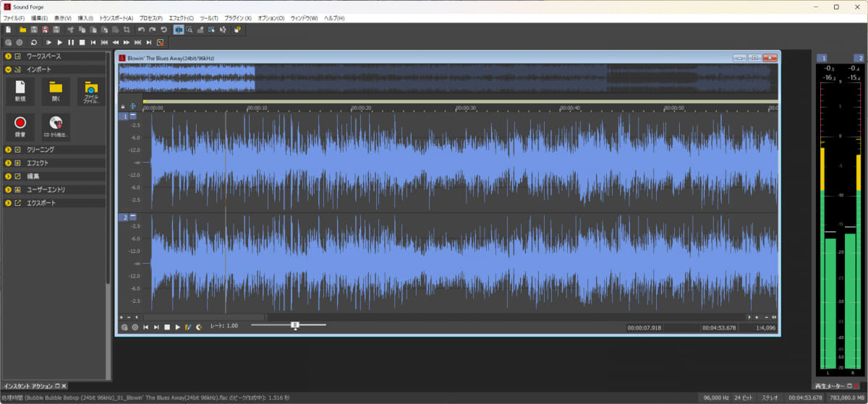Click Go to Start in data window transport

point(145,327)
